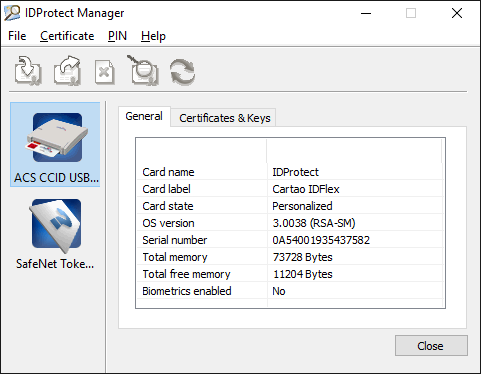Open the Help menu
Viewport: 481px width, 374px height.
point(153,36)
